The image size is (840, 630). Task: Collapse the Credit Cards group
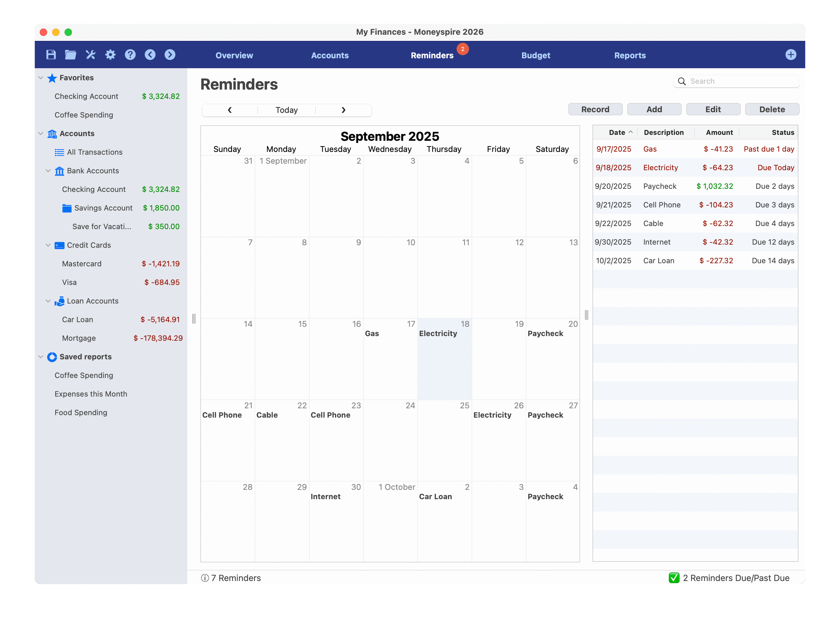pos(48,245)
